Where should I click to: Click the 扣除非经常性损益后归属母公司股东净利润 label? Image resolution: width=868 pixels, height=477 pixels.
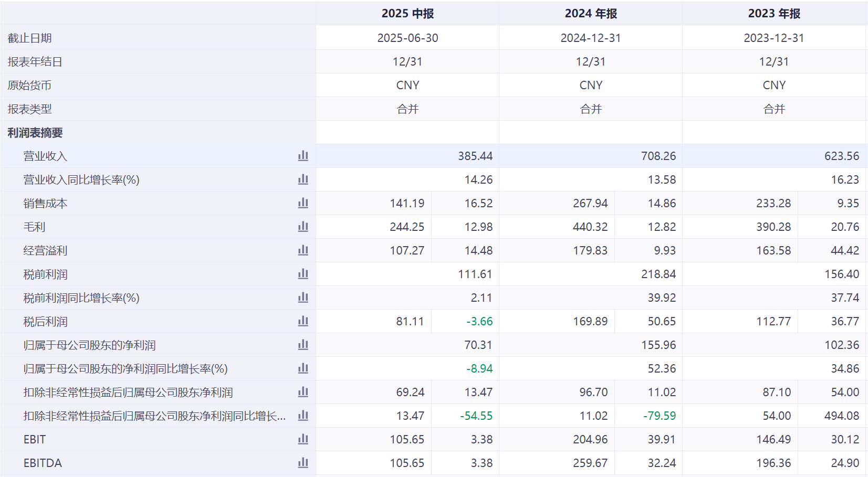click(x=128, y=393)
